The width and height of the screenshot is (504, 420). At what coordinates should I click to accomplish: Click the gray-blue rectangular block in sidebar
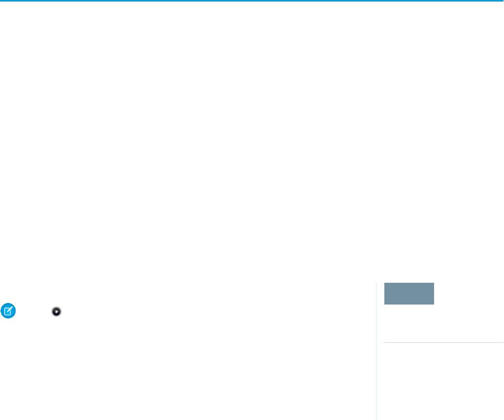[x=409, y=294]
